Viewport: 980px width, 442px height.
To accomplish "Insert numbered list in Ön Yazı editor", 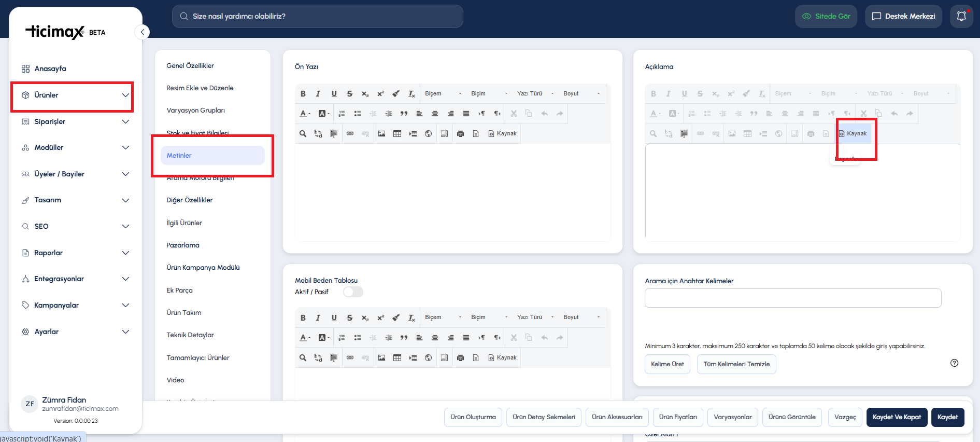I will point(342,114).
